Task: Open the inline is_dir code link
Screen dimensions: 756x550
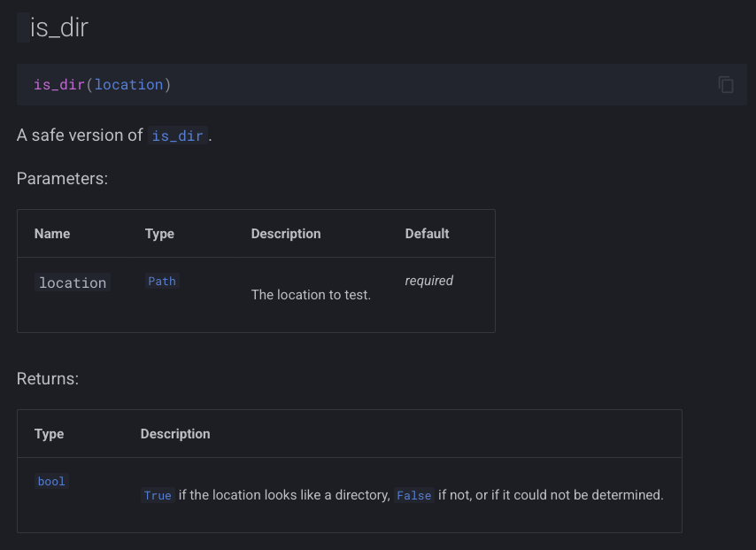Action: point(178,136)
